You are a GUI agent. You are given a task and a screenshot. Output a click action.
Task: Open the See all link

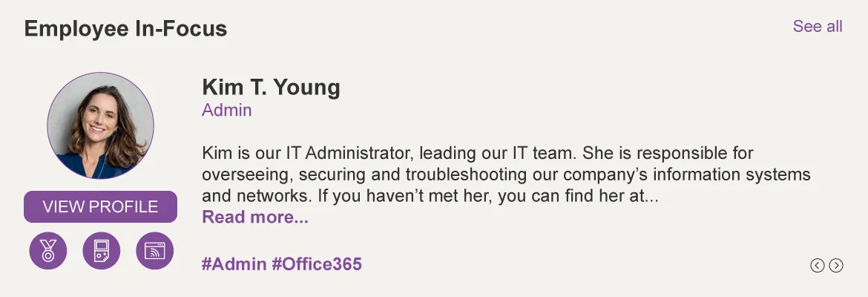tap(818, 26)
